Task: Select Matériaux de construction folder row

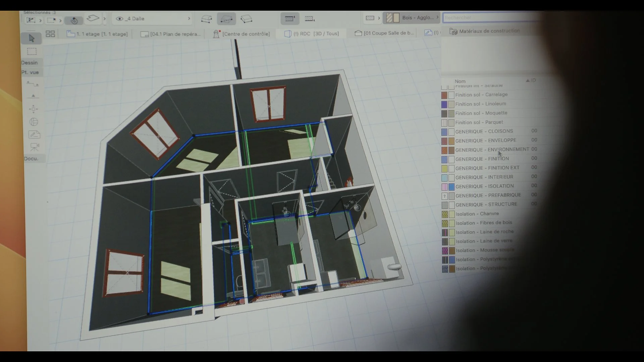Action: (x=485, y=31)
